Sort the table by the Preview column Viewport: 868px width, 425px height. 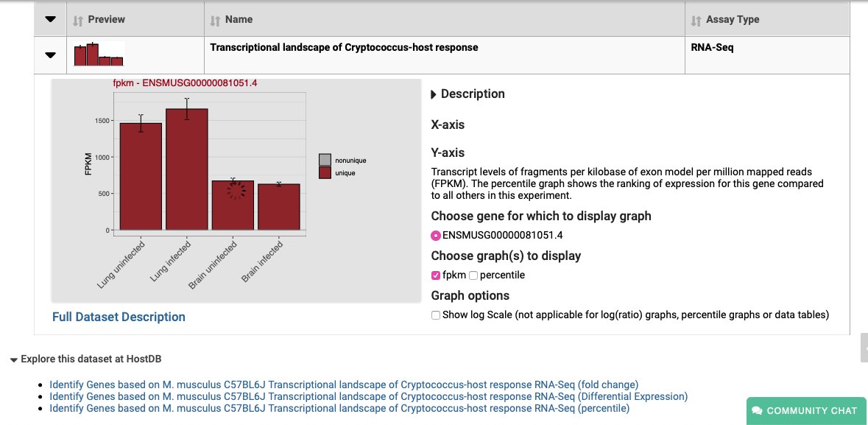[x=80, y=18]
